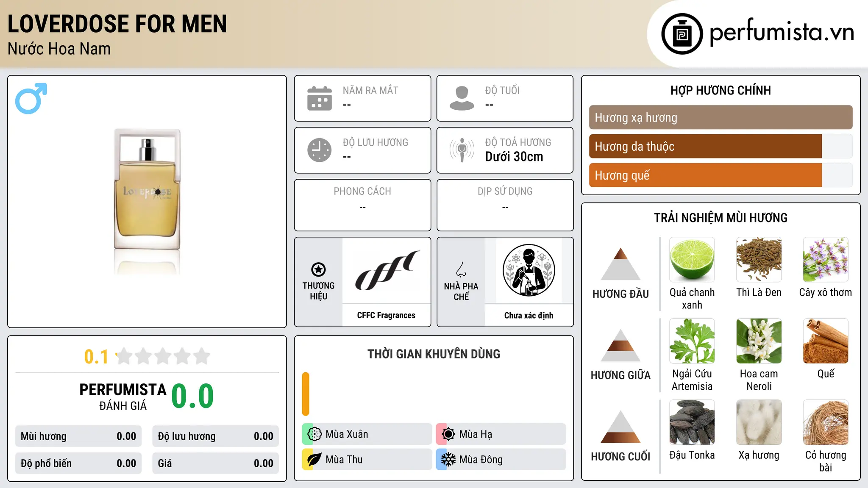Click the sun icon for Mùa Hạ
The height and width of the screenshot is (488, 868).
pos(448,434)
